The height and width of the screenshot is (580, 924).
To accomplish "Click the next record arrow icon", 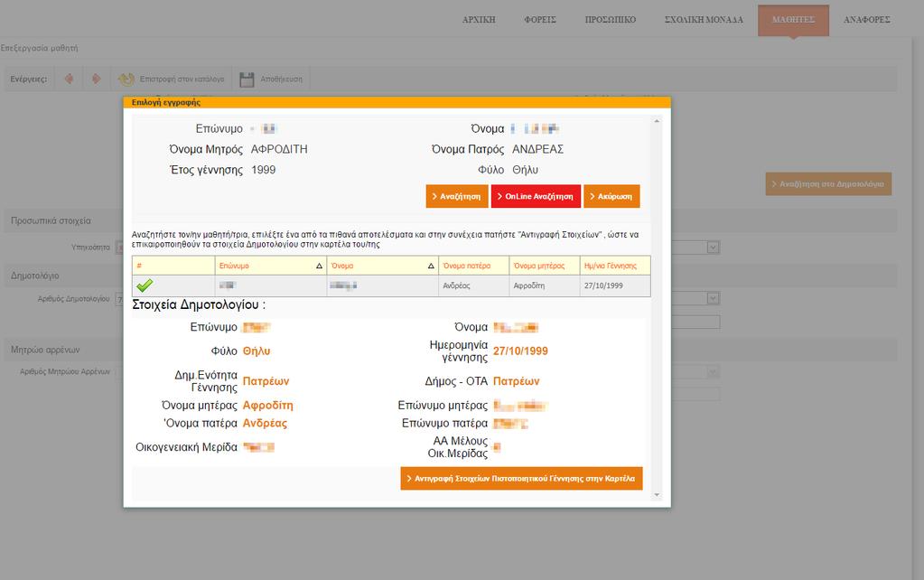I will tap(96, 79).
